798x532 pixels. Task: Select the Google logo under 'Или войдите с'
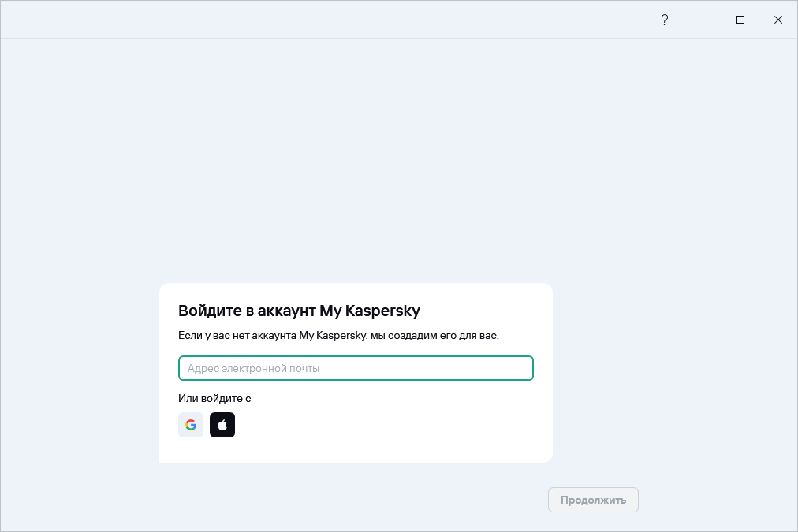click(191, 425)
